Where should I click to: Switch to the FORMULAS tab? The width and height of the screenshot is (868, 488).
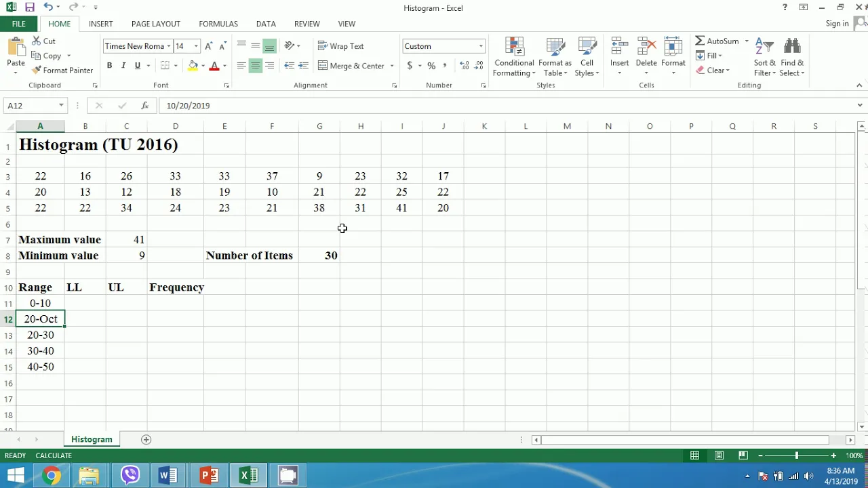pyautogui.click(x=218, y=24)
